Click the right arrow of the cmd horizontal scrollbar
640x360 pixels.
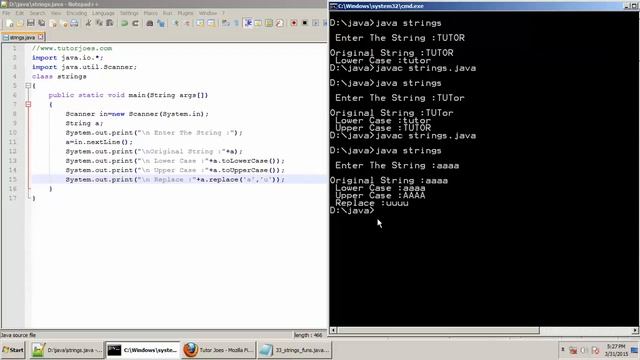pyautogui.click(x=636, y=330)
